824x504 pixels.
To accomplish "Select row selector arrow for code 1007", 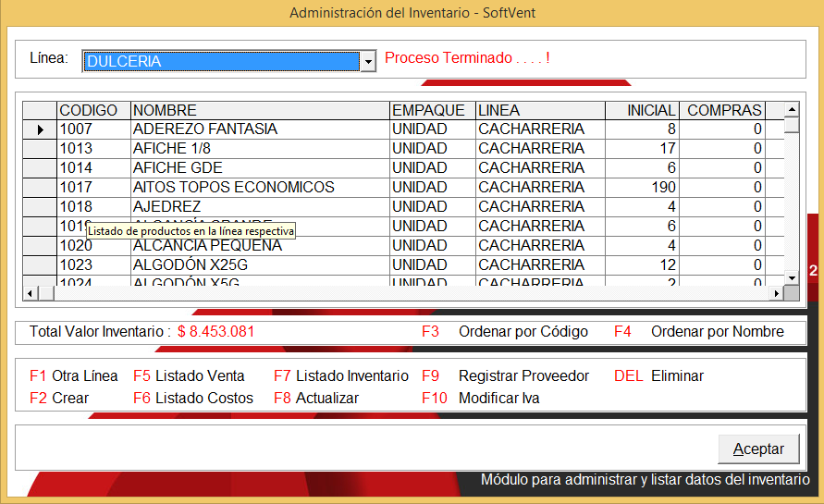I will click(x=40, y=130).
